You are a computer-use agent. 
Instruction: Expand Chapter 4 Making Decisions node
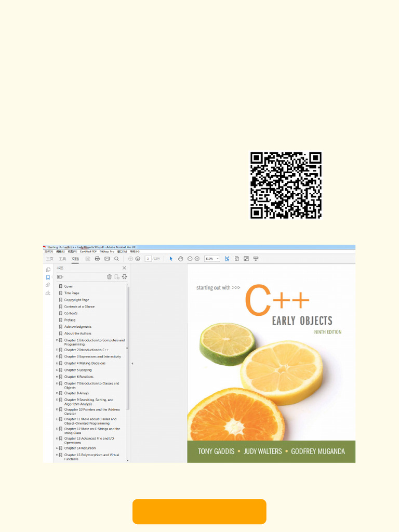coord(57,363)
